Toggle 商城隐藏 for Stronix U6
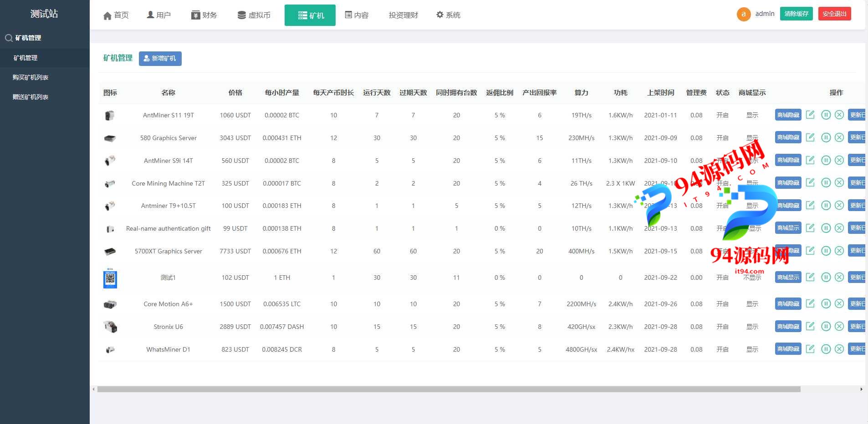This screenshot has height=424, width=868. [788, 326]
